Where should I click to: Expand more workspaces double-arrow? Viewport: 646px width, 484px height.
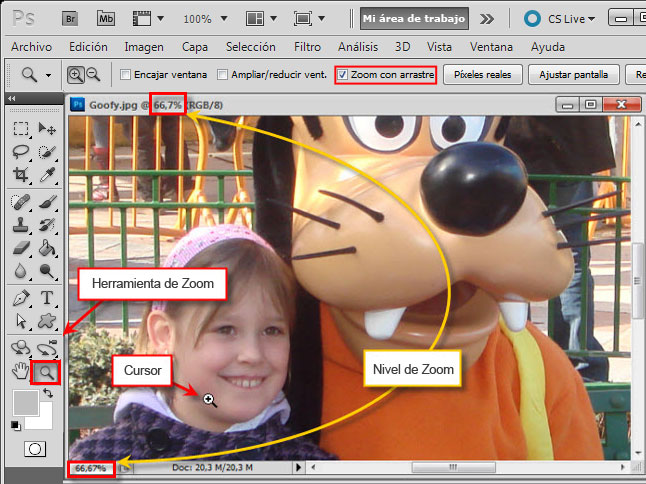point(487,19)
